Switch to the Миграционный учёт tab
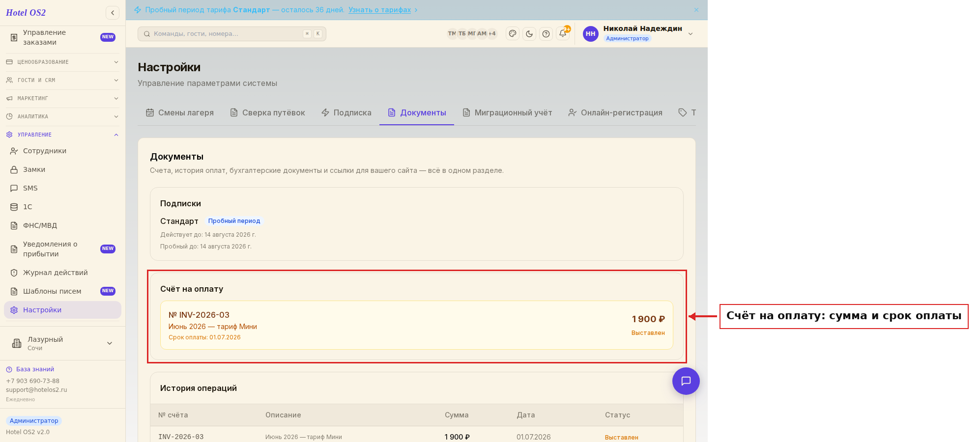Image resolution: width=980 pixels, height=442 pixels. pyautogui.click(x=507, y=112)
